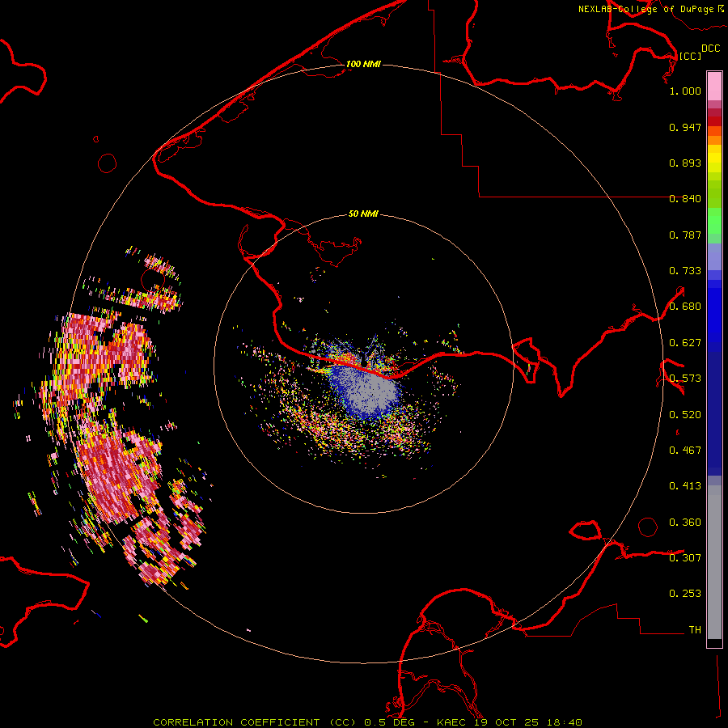Click the 0.520 legend value
This screenshot has width=728, height=728.
tap(685, 415)
